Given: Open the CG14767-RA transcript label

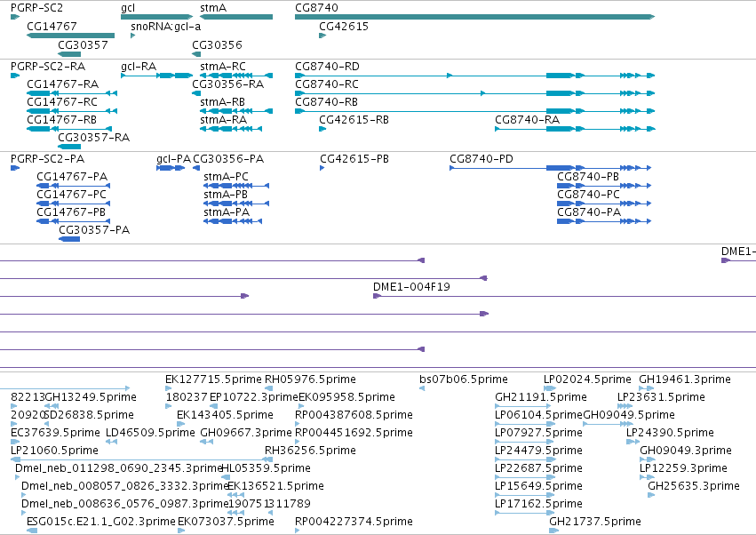Looking at the screenshot, I should 63,84.
